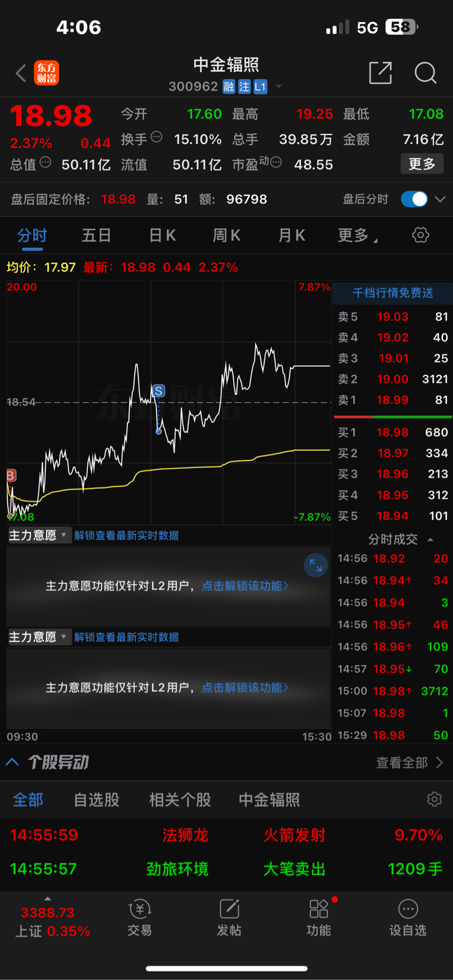The image size is (453, 980).
Task: Tap the 15:29 18.98 trade row
Action: (x=393, y=735)
